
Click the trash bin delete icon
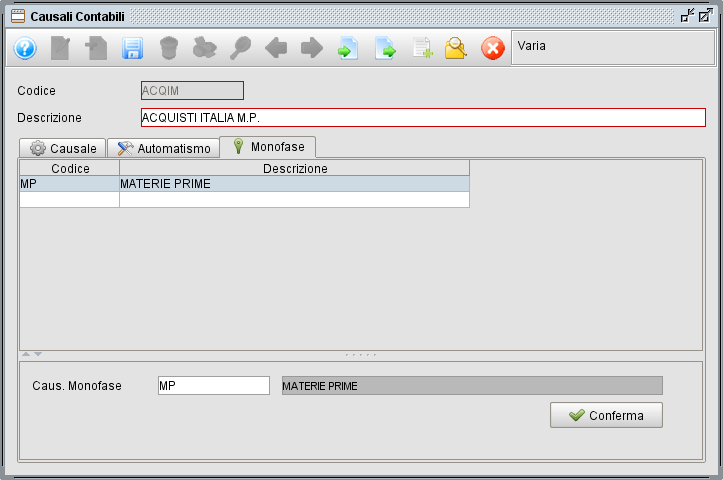[x=169, y=48]
